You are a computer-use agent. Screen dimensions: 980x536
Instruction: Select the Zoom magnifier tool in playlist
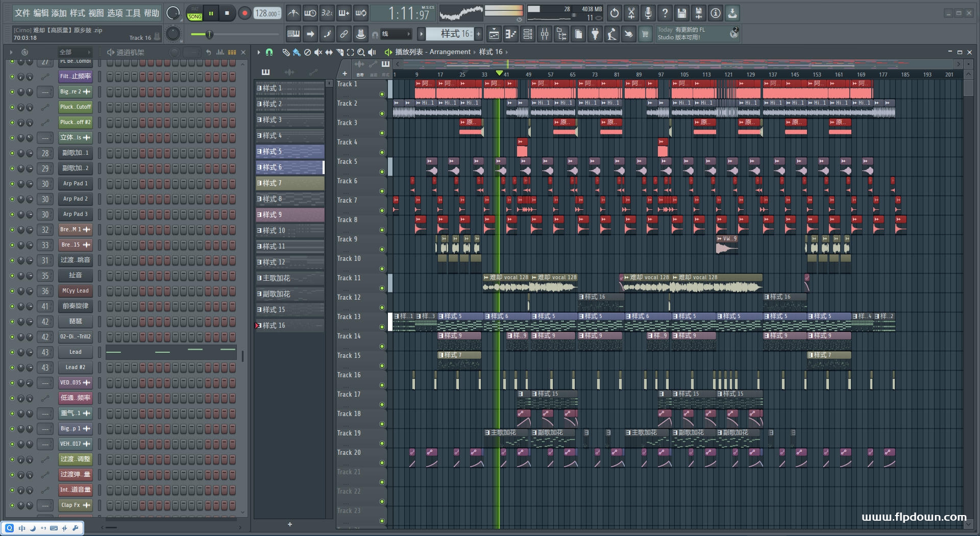coord(361,52)
